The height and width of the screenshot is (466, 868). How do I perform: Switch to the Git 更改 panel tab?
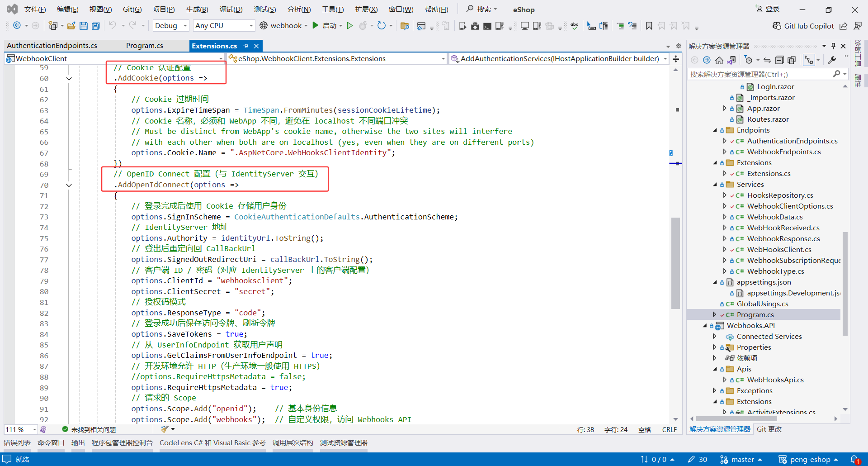click(769, 429)
